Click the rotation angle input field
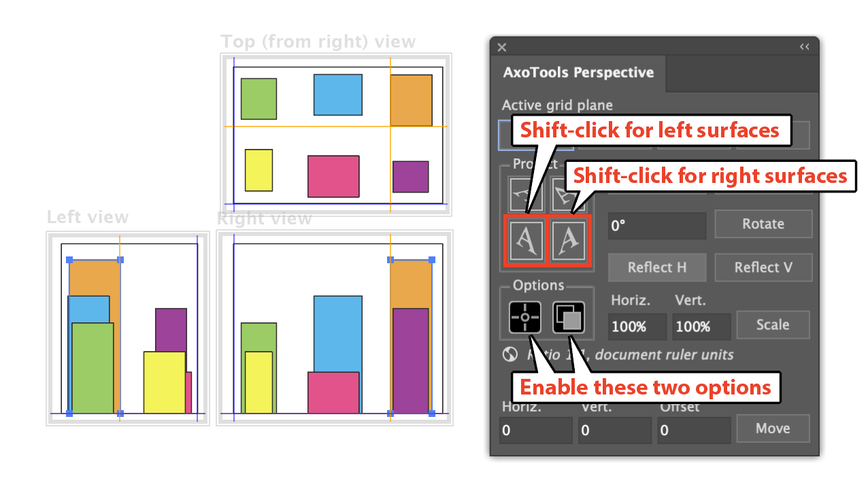Screen dimensions: 868x487 point(656,225)
